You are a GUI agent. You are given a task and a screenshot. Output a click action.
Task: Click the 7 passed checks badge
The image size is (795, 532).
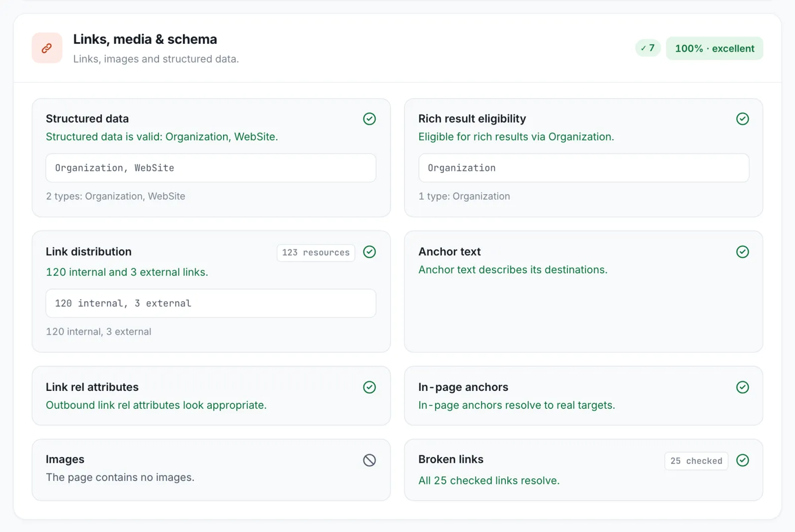[x=648, y=48]
